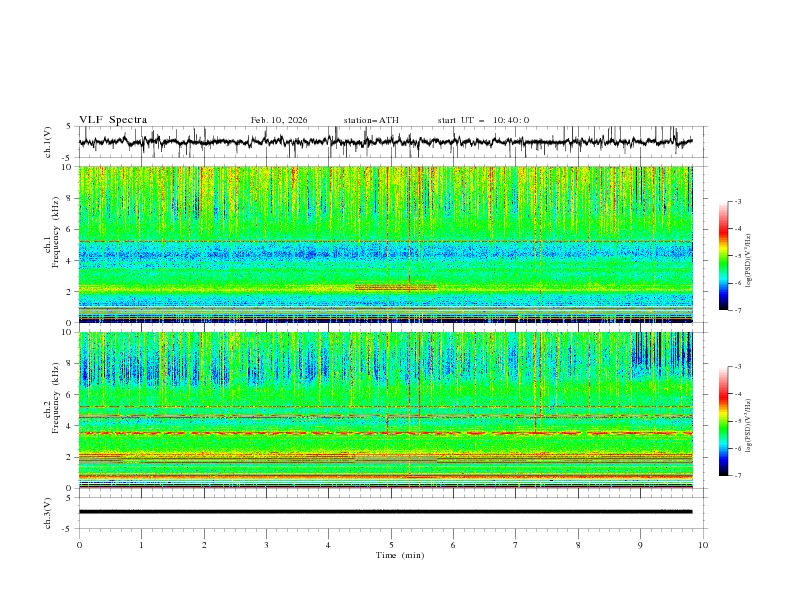Click the flat ch.3 voltage trace
This screenshot has width=792, height=612.
pyautogui.click(x=385, y=512)
